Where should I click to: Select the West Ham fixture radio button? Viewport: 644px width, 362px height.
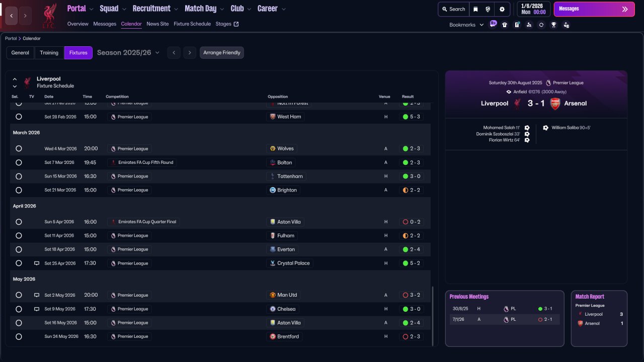click(19, 117)
